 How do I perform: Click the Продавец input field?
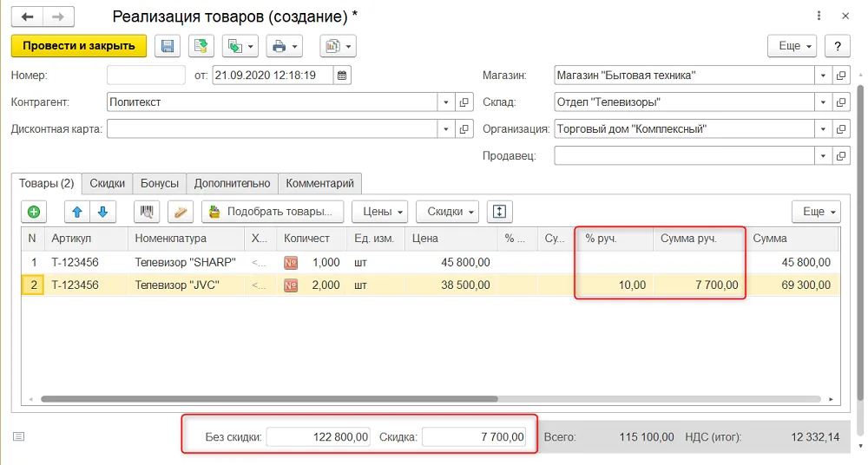tap(684, 156)
